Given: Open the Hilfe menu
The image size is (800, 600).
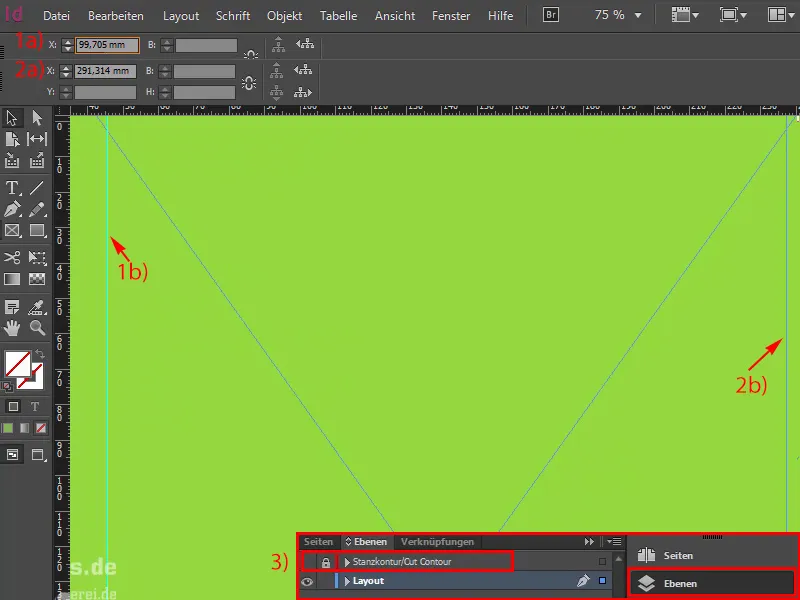Looking at the screenshot, I should [501, 16].
